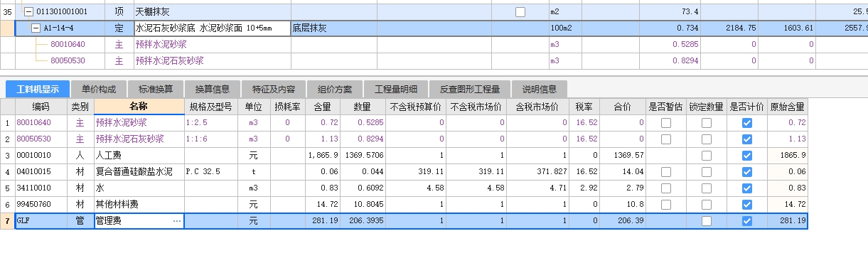The image size is (868, 263).
Task: Select the 复合普通硅酸盐水泥 name cell
Action: click(x=139, y=172)
